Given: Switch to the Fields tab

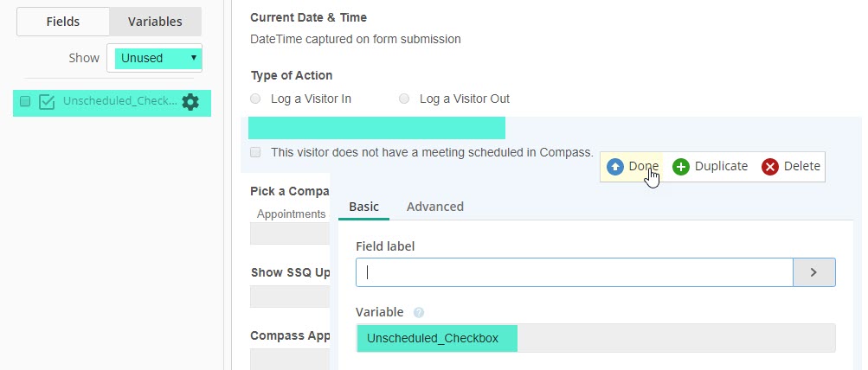Looking at the screenshot, I should tap(63, 22).
